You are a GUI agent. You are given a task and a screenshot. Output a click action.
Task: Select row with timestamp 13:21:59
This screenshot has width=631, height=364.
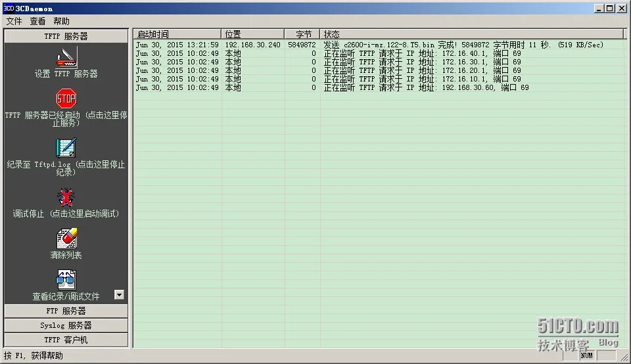tap(380, 45)
